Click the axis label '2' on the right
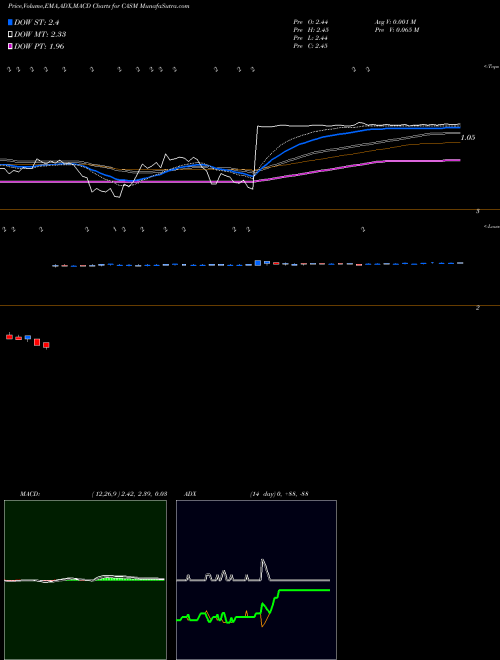 point(478,308)
